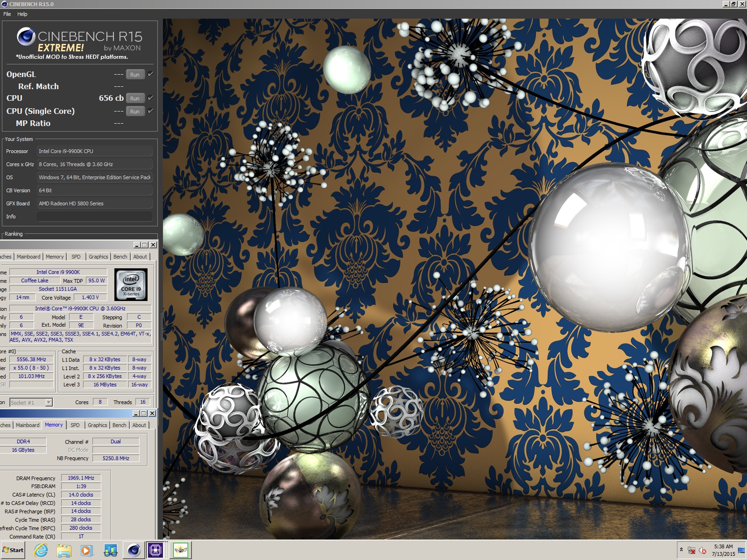747x560 pixels.
Task: Switch to SPD tab in upper CPU-Z window
Action: coord(76,257)
